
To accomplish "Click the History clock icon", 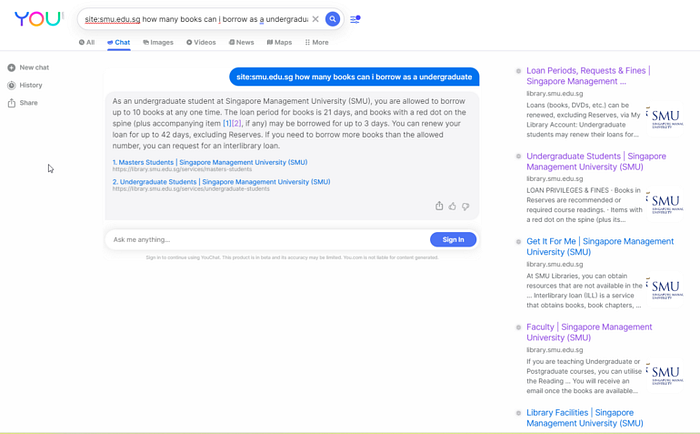I will (12, 85).
